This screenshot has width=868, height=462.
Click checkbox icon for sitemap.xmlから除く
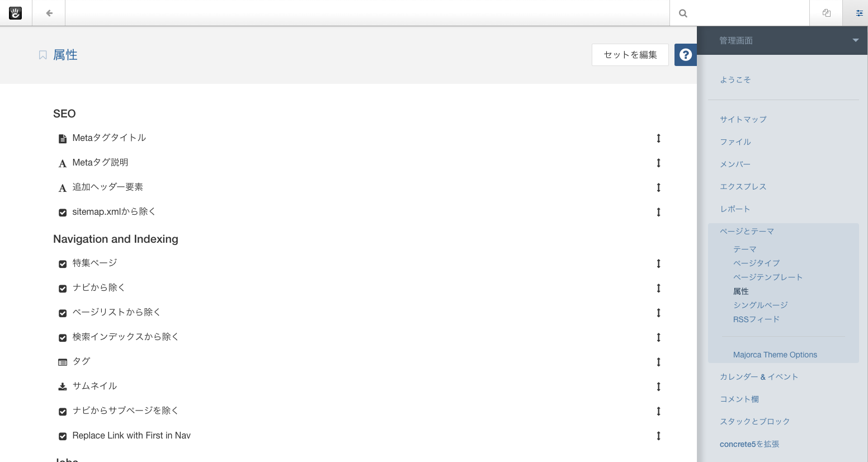(63, 213)
